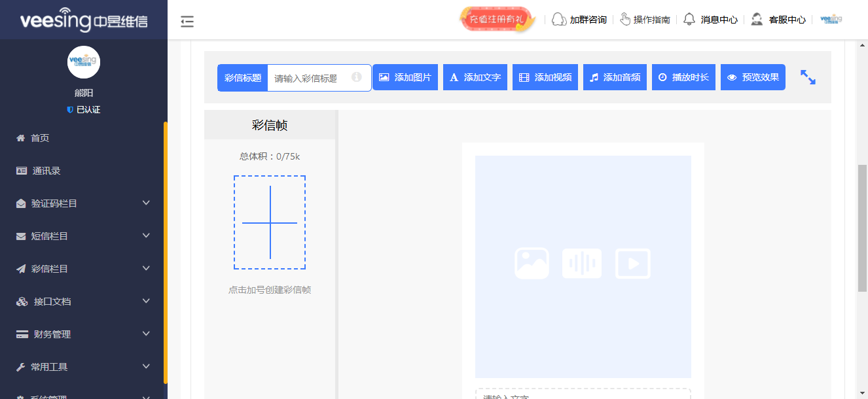868x399 pixels.
Task: Open 短信栏目 menu item
Action: [84, 236]
